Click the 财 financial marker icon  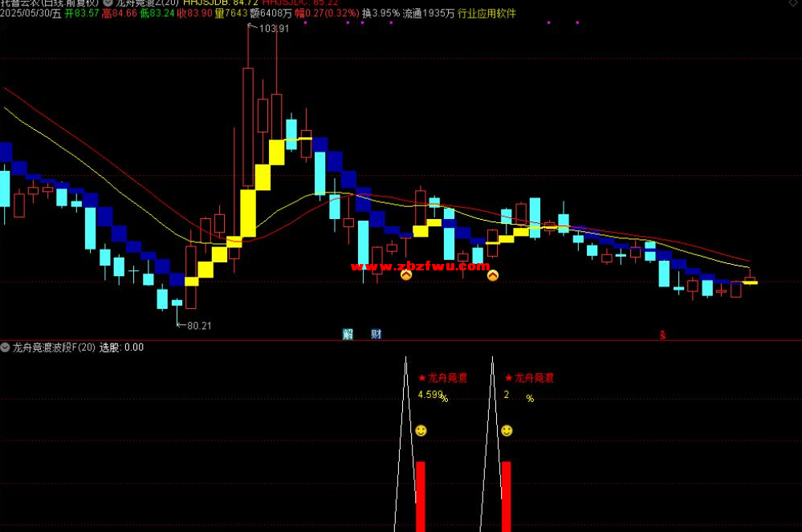[x=376, y=335]
